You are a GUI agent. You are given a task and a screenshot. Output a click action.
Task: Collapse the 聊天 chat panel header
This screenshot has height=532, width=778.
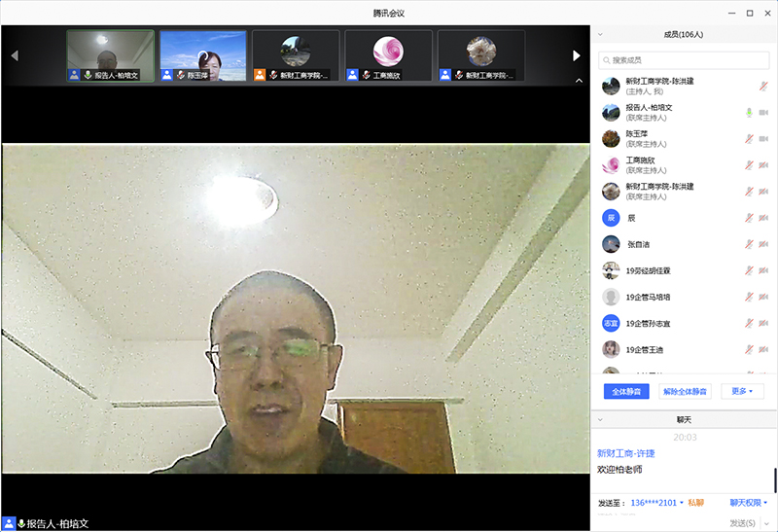(x=600, y=419)
